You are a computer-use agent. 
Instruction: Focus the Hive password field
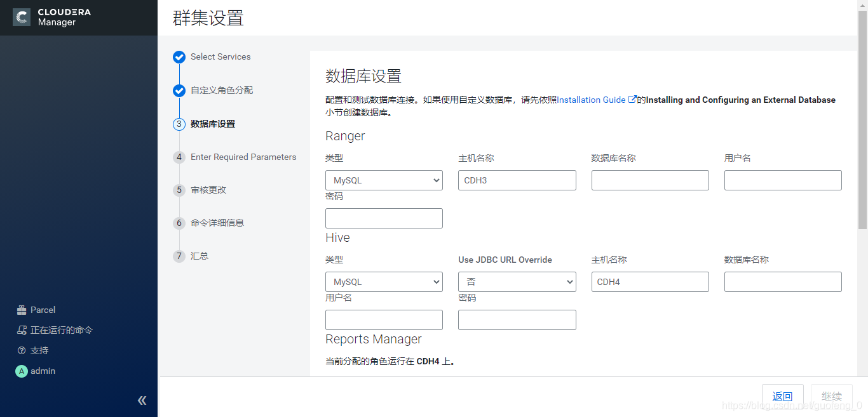point(517,320)
